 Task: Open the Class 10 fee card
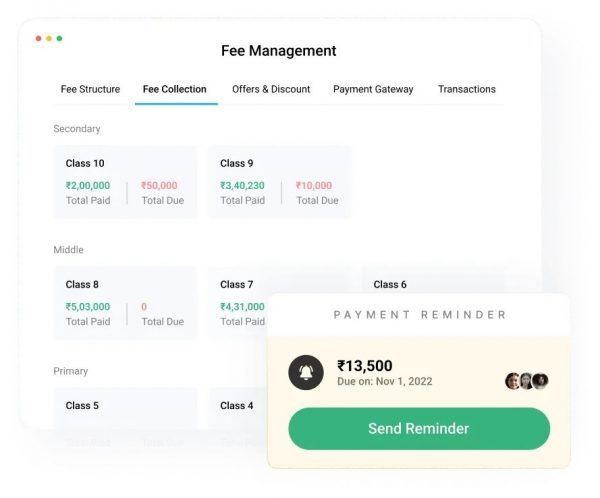click(125, 182)
